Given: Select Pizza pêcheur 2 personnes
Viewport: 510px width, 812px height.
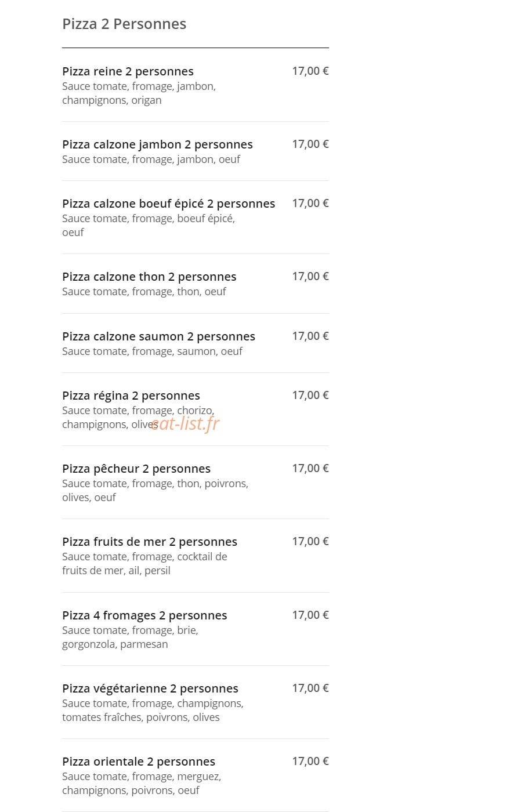Looking at the screenshot, I should (x=136, y=469).
